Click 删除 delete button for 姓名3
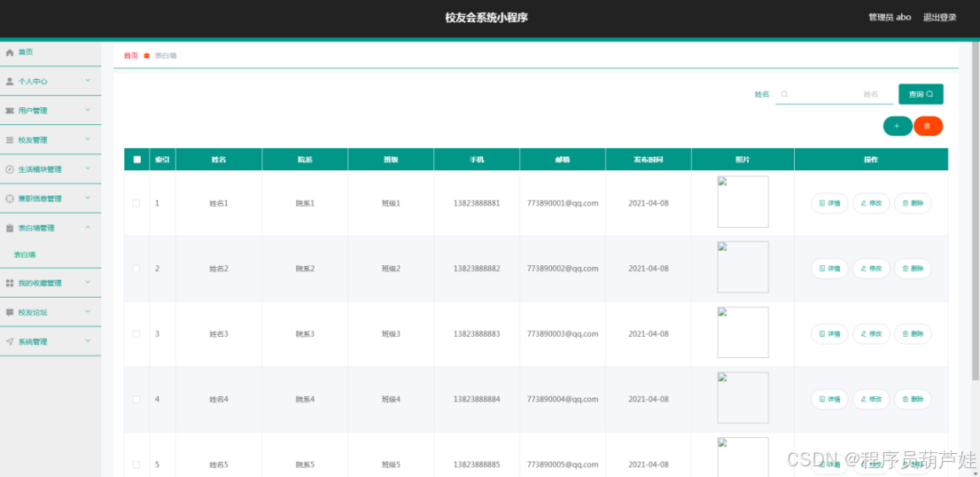Image resolution: width=980 pixels, height=477 pixels. coord(913,334)
